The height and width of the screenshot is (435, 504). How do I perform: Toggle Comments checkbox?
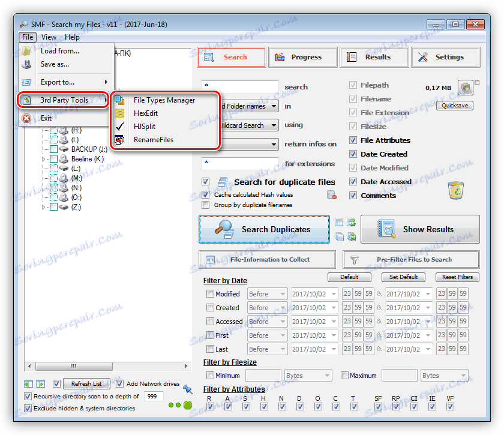(353, 196)
